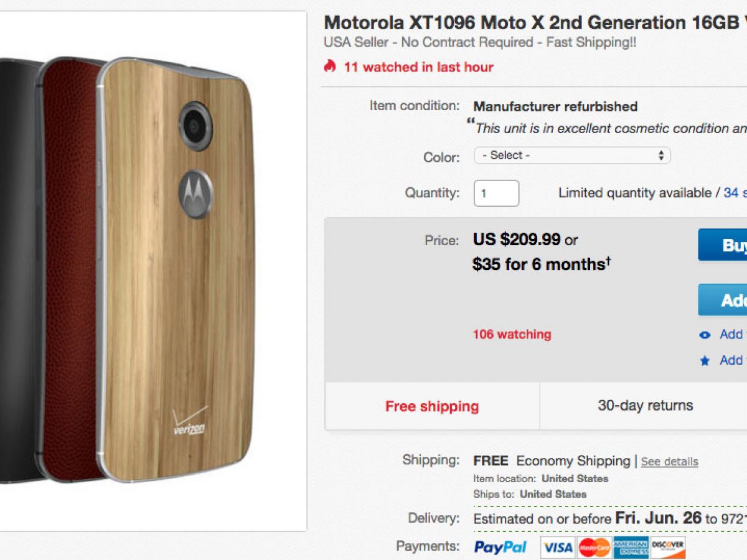Click the red flame watched icon
Screen dimensions: 747x560
[x=330, y=67]
